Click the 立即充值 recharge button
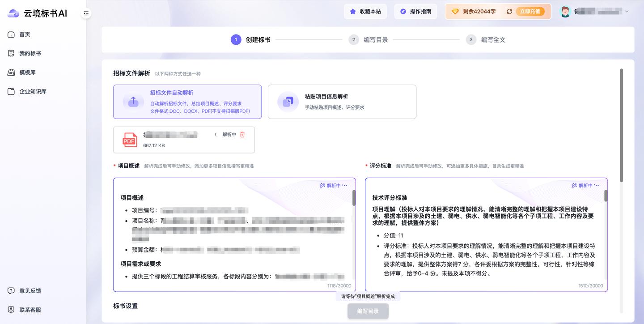This screenshot has width=644, height=324. [530, 11]
